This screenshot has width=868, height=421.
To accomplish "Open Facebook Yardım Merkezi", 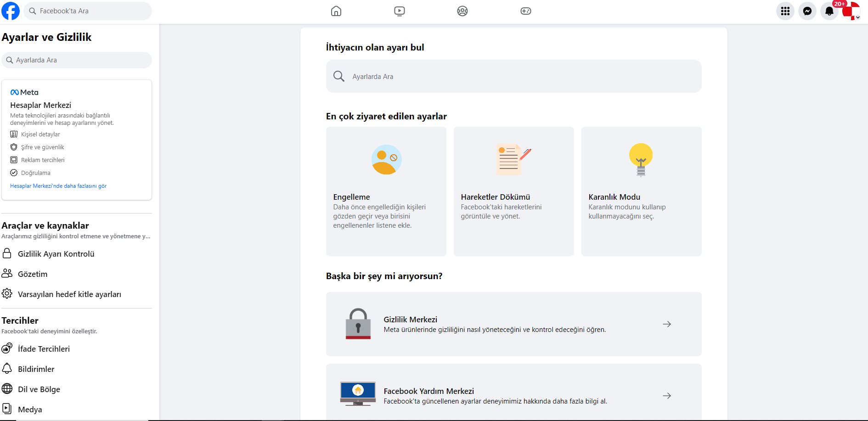I will point(514,392).
